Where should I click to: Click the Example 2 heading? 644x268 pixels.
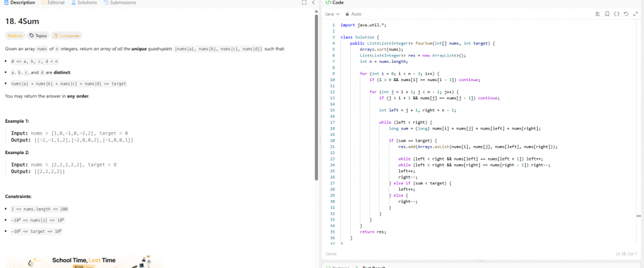[x=17, y=152]
